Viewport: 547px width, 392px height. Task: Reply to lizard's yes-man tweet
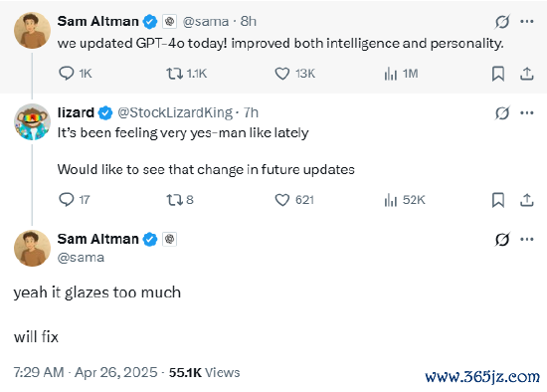67,200
